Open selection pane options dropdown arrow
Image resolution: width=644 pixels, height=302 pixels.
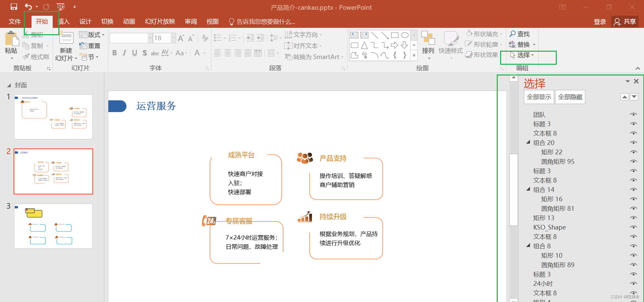(628, 81)
